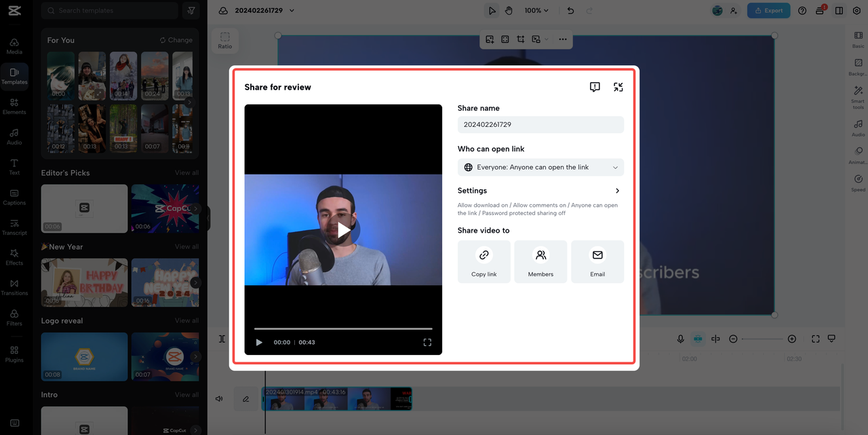The image size is (868, 435).
Task: Click the Copy link button
Action: (x=484, y=261)
